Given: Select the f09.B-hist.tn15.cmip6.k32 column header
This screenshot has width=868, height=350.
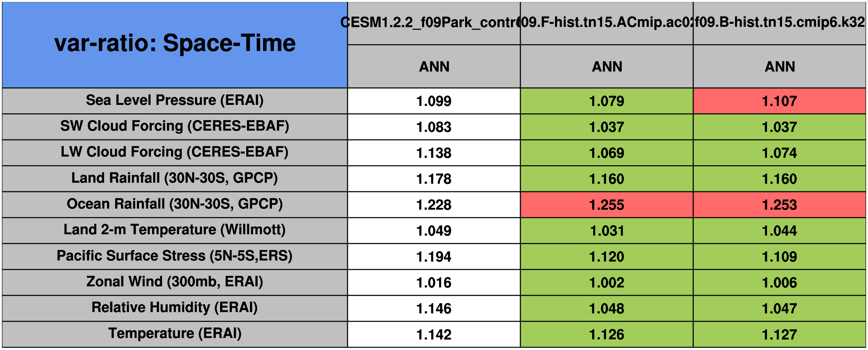Looking at the screenshot, I should tap(779, 23).
